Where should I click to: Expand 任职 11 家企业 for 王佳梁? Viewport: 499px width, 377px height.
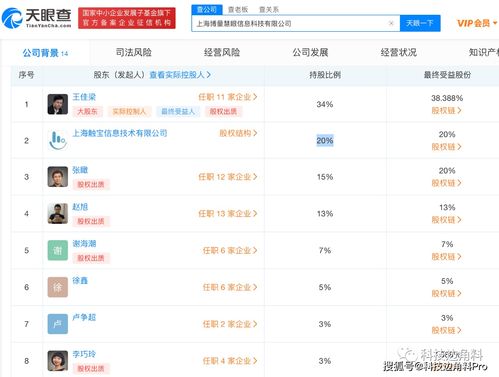pos(228,97)
